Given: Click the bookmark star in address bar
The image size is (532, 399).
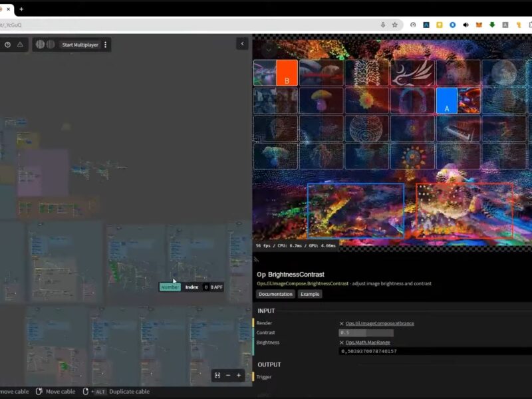Looking at the screenshot, I should 394,25.
